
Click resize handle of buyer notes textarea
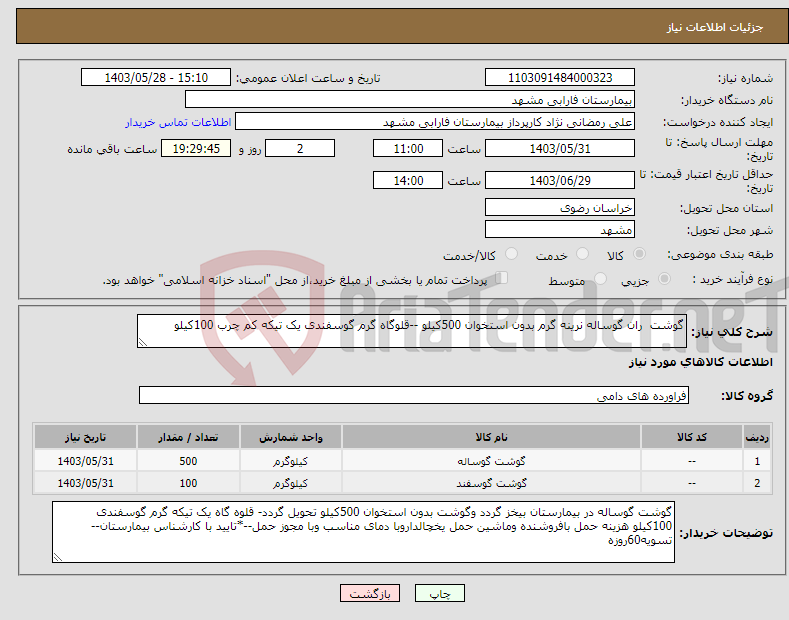click(58, 557)
